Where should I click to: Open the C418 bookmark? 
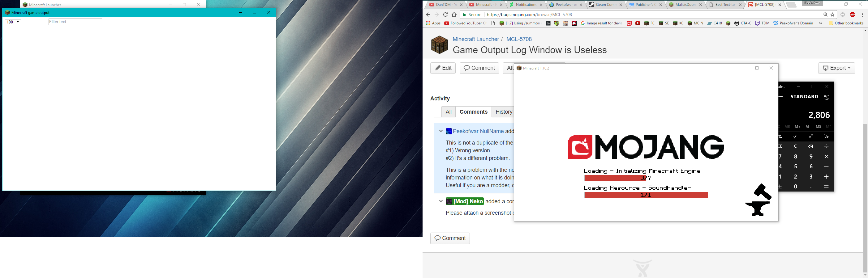click(x=715, y=23)
